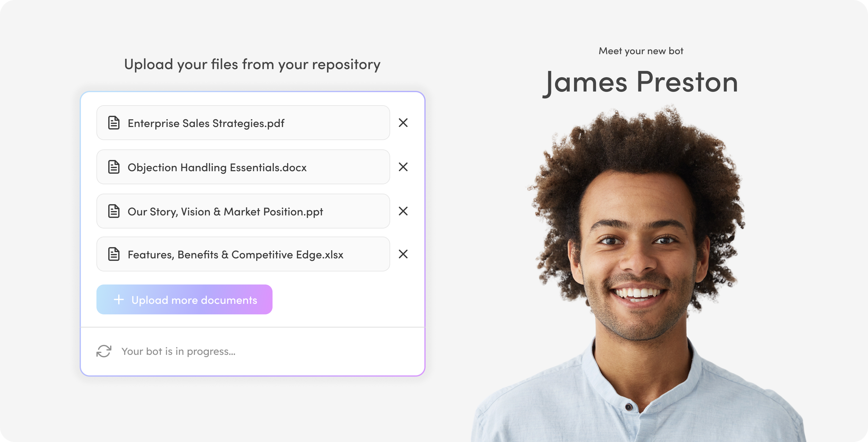The image size is (868, 442).
Task: Select the Enterprise Sales Strategies.pdf file row
Action: pyautogui.click(x=243, y=123)
